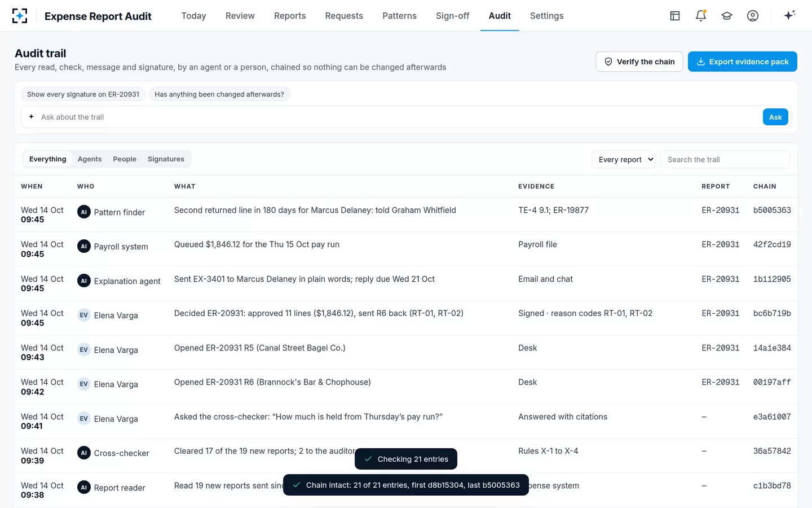
Task: Choose 'Has anything been changed afterwards?' suggestion
Action: click(x=219, y=94)
